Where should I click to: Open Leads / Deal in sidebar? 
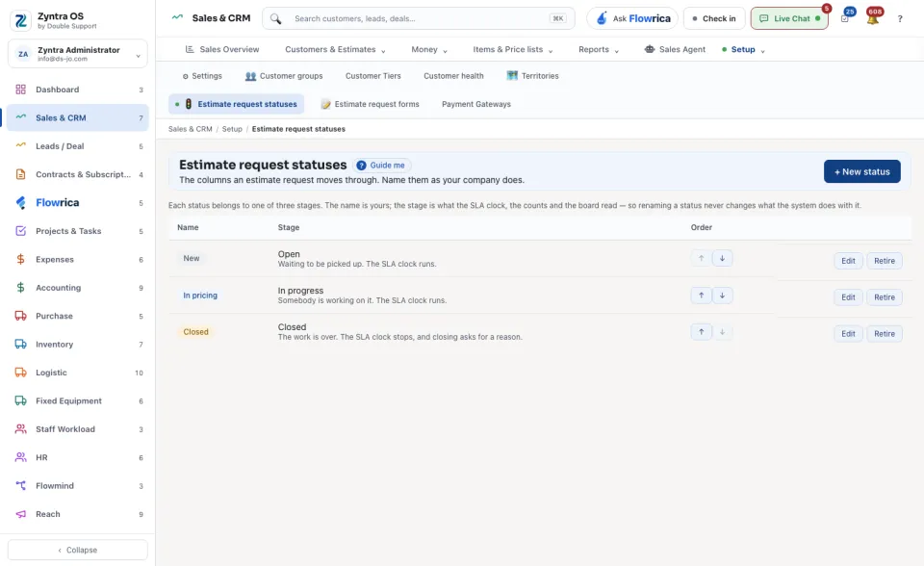(78, 146)
